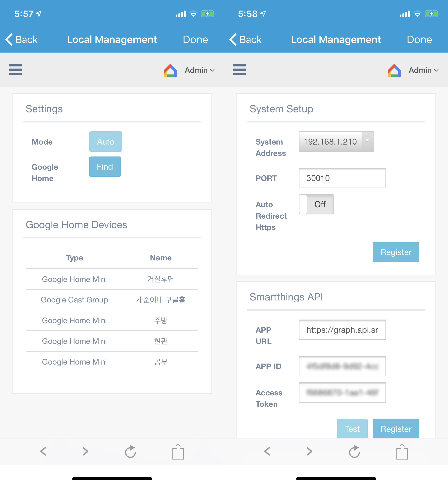Tap Back in left navigation bar
448x485 pixels.
point(22,39)
